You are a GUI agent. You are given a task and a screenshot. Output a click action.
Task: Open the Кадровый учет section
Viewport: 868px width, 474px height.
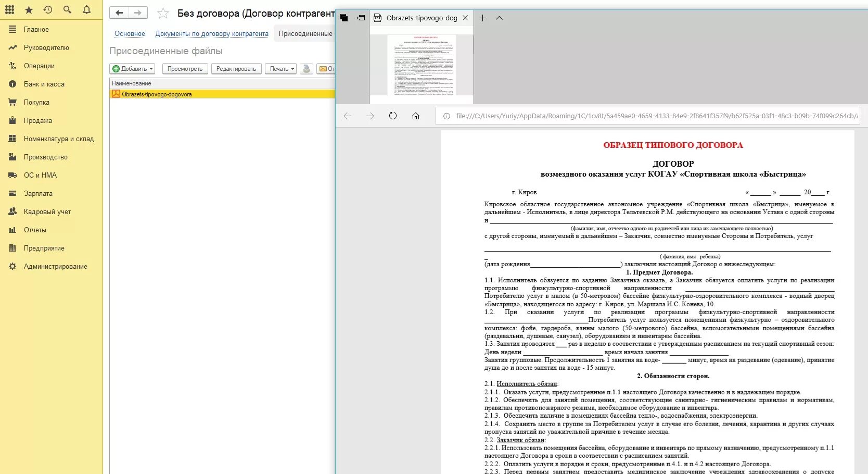(x=47, y=212)
